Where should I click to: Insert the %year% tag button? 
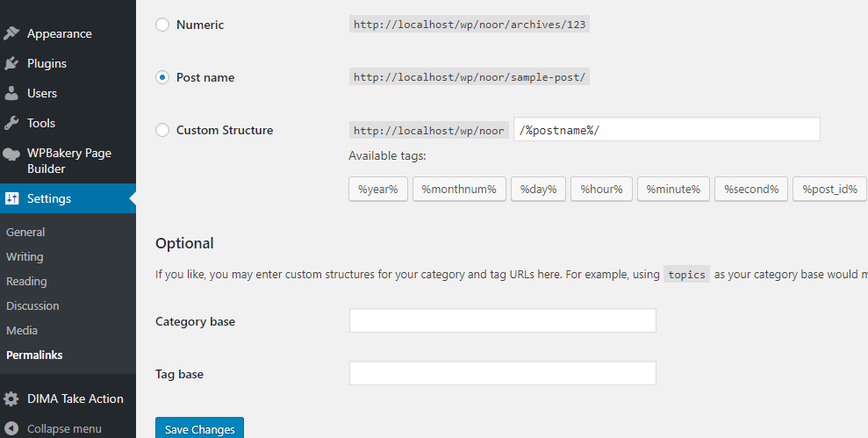click(378, 190)
